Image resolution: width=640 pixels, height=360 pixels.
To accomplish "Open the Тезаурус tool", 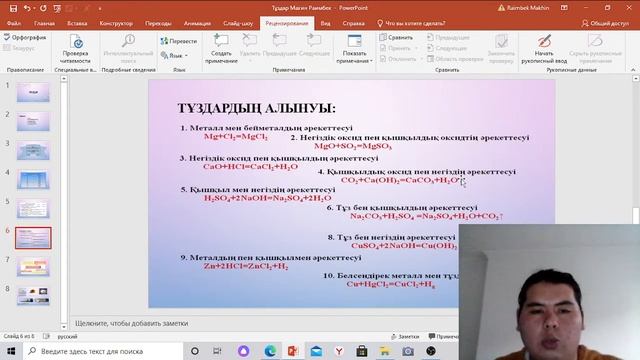I will pos(19,48).
